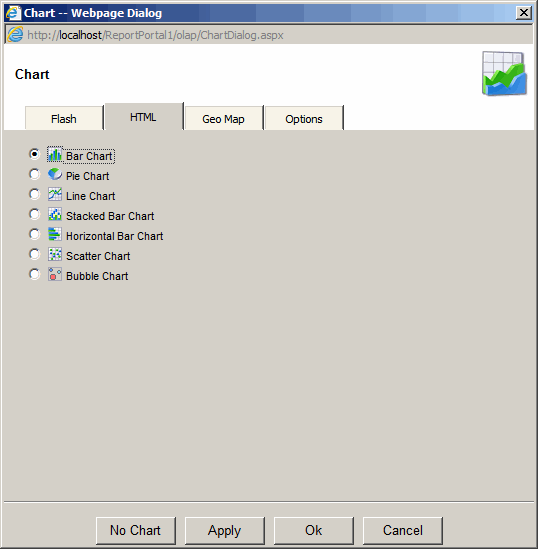Click the Line Chart icon
Viewport: 538px width, 549px height.
55,194
